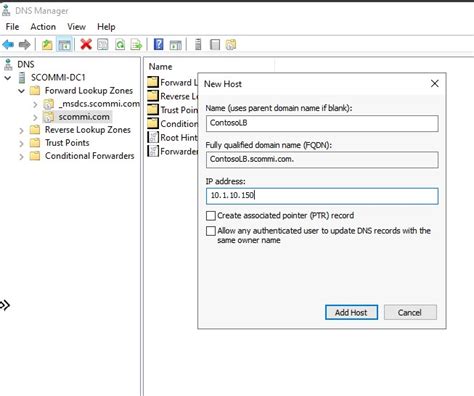Click the green Refresh icon
This screenshot has height=396, width=474.
tap(120, 44)
